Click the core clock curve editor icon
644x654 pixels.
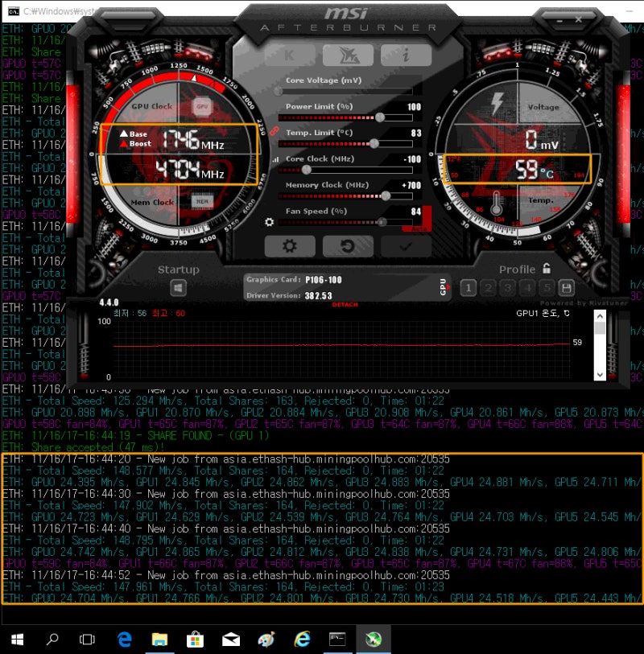[x=275, y=159]
